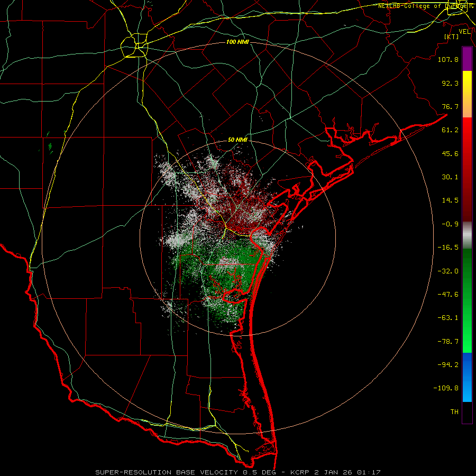Select the "-16.5" velocity scale value

coord(448,248)
